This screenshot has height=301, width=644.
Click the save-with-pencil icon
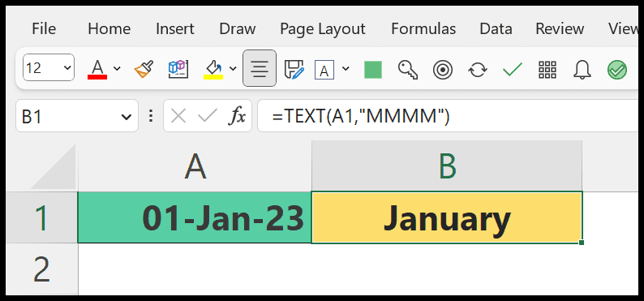tap(294, 69)
